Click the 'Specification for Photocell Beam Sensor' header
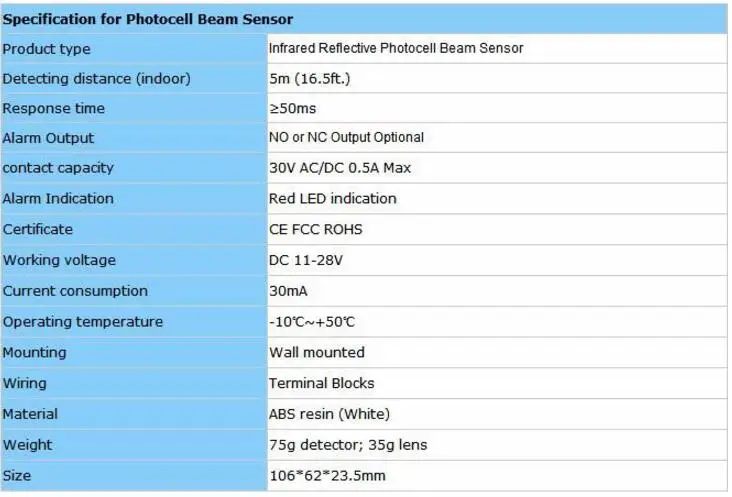This screenshot has width=732, height=497. pyautogui.click(x=148, y=19)
